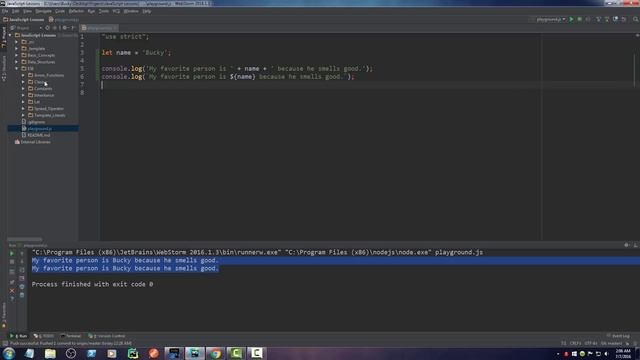Image resolution: width=640 pixels, height=360 pixels.
Task: Hide the Project tool window
Action: (x=73, y=28)
